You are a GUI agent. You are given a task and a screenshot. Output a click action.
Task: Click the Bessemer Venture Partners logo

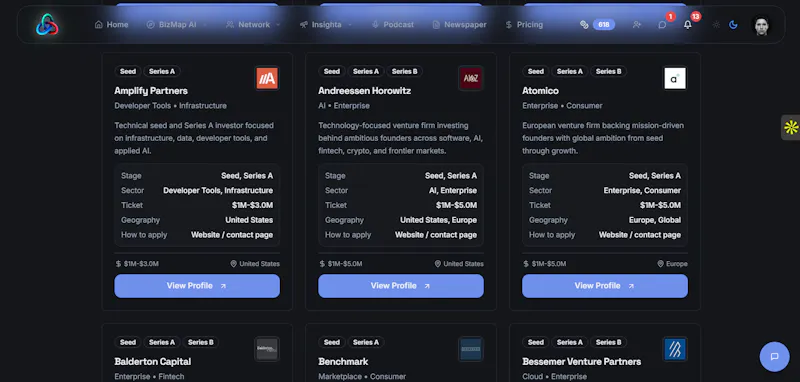tap(674, 349)
